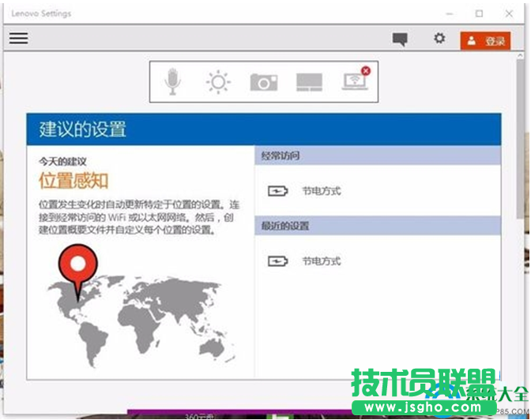Open 节电方式 under 经常访问
Screen dimensions: 531x420
pyautogui.click(x=321, y=191)
